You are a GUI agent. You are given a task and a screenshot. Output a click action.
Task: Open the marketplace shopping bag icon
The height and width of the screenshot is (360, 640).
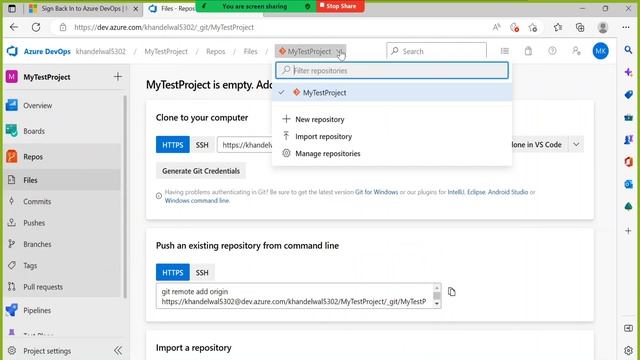(x=529, y=51)
